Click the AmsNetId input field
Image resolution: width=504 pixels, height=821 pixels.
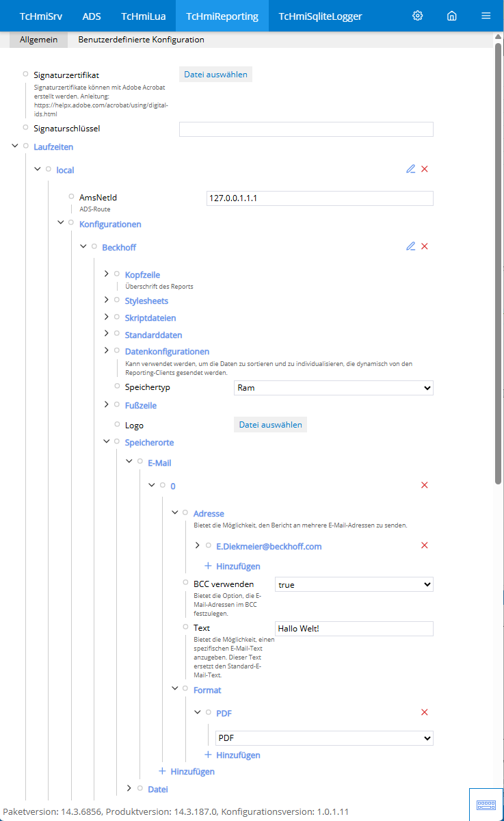[x=320, y=198]
